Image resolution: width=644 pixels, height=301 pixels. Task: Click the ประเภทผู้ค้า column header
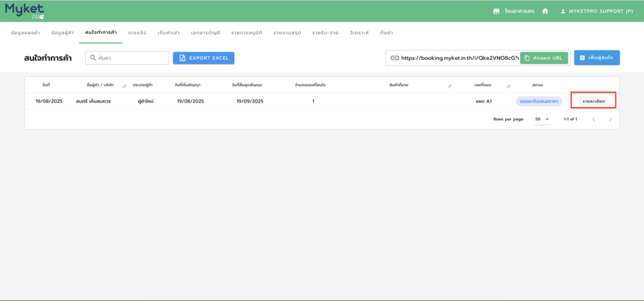(143, 85)
